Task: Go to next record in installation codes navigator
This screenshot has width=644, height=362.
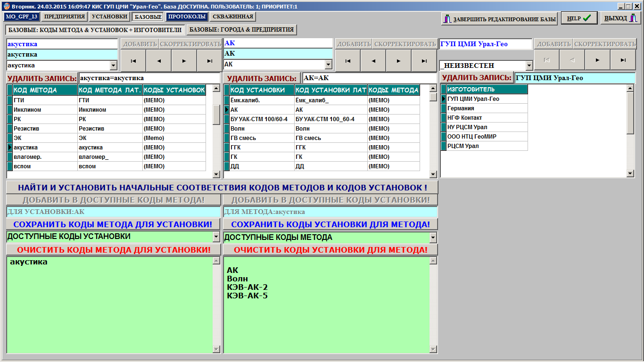Action: point(399,60)
